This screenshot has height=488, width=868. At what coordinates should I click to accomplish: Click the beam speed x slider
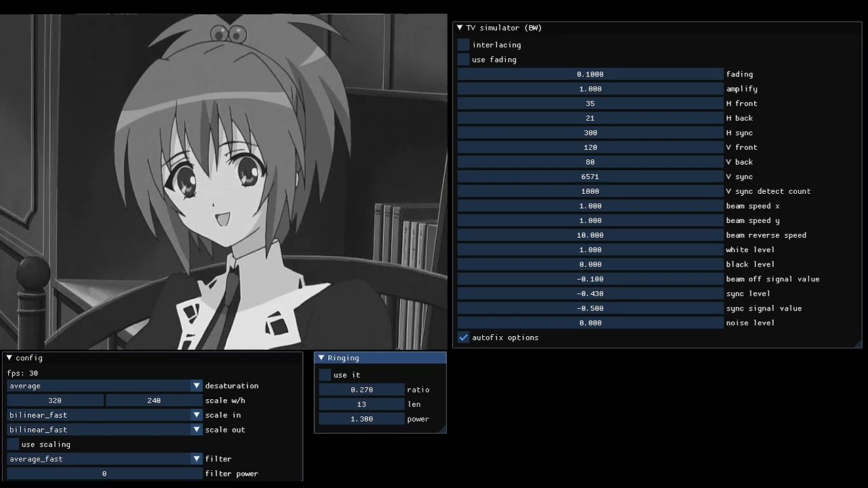pos(591,206)
